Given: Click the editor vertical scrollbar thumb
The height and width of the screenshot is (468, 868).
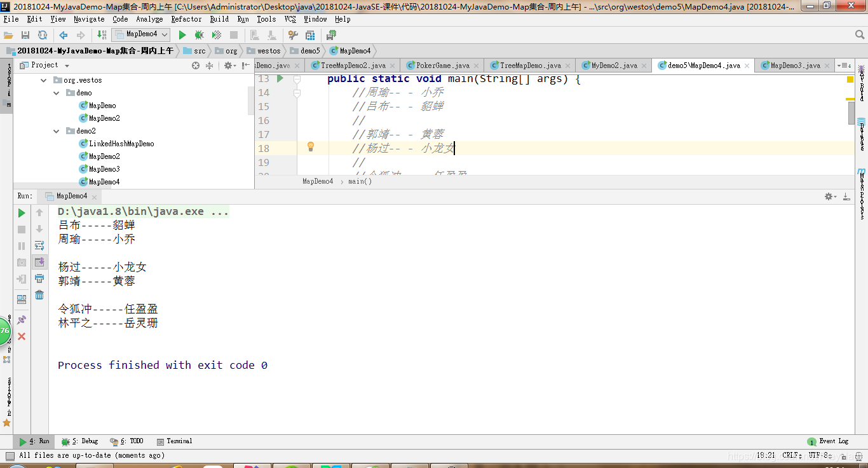Looking at the screenshot, I should pyautogui.click(x=851, y=113).
